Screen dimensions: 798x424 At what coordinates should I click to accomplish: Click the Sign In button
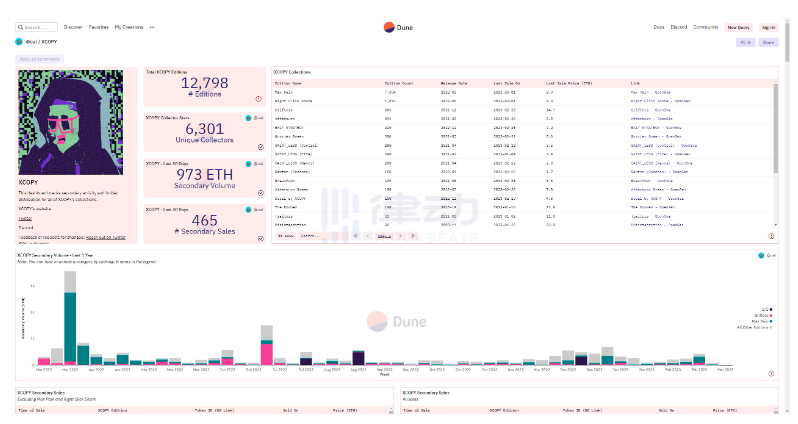[x=768, y=27]
